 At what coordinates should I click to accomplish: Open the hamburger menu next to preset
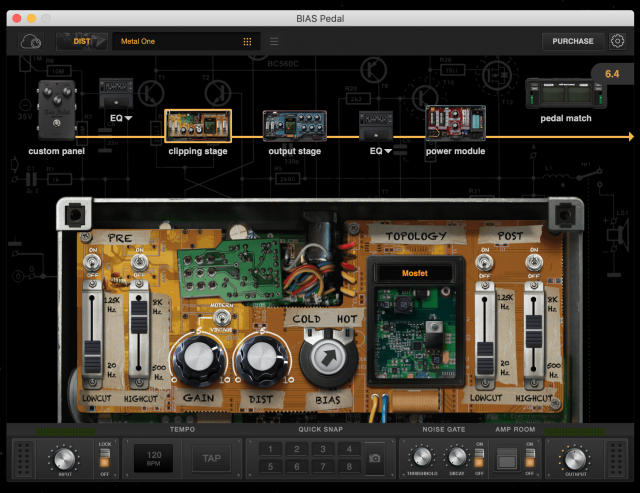274,41
